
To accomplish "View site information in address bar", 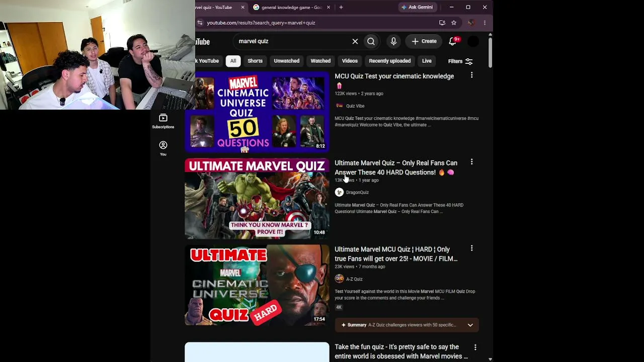I will [x=200, y=23].
